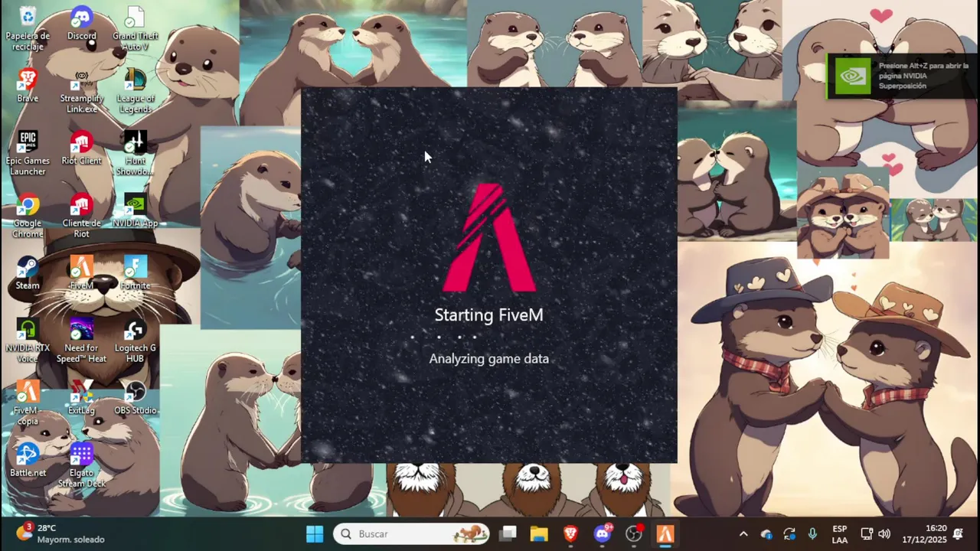Select the FiveM - copia desktop icon

pos(28,403)
